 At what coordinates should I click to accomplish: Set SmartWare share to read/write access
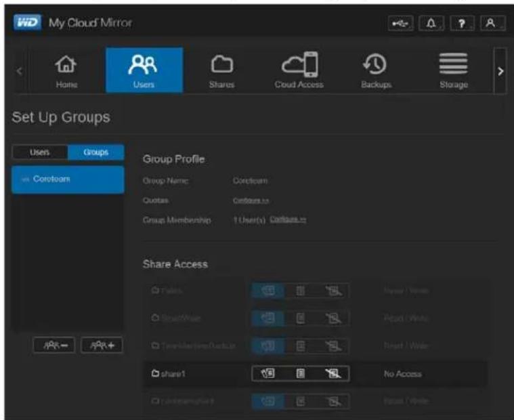tap(267, 318)
